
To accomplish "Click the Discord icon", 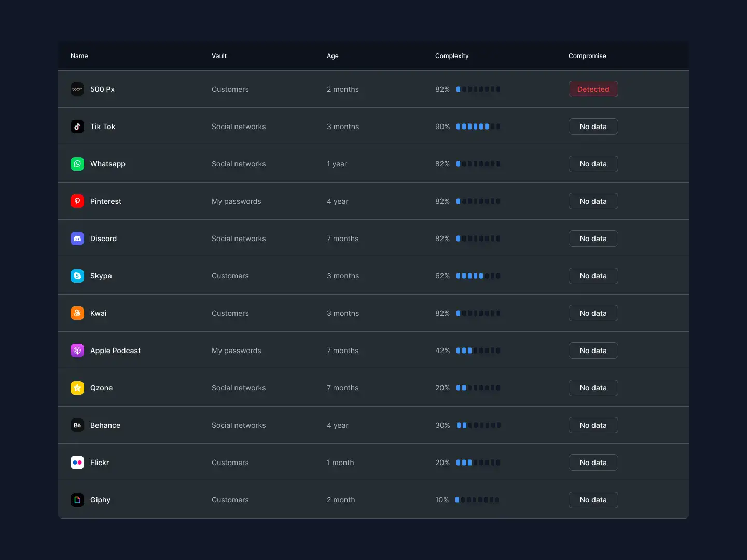I will pyautogui.click(x=77, y=239).
